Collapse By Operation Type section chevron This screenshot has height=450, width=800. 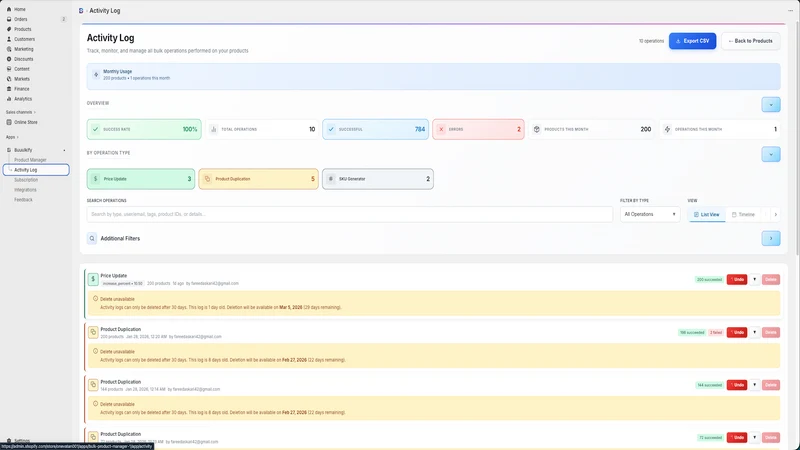coord(771,154)
